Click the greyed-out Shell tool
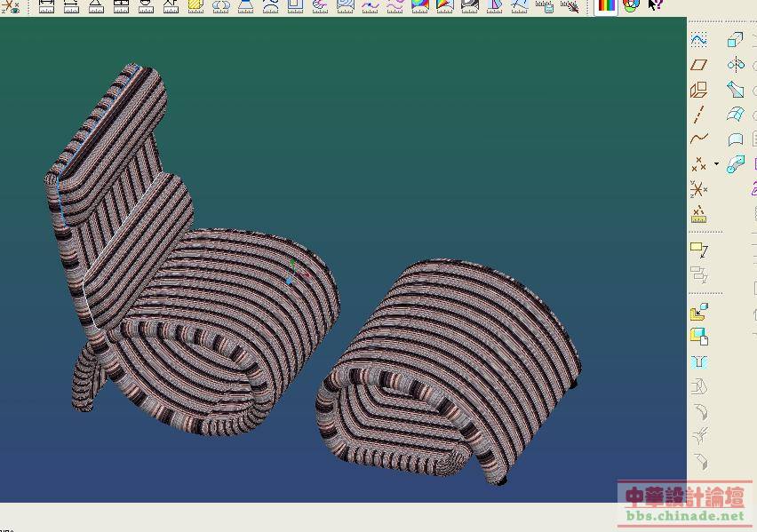This screenshot has height=532, width=757. pos(699,386)
